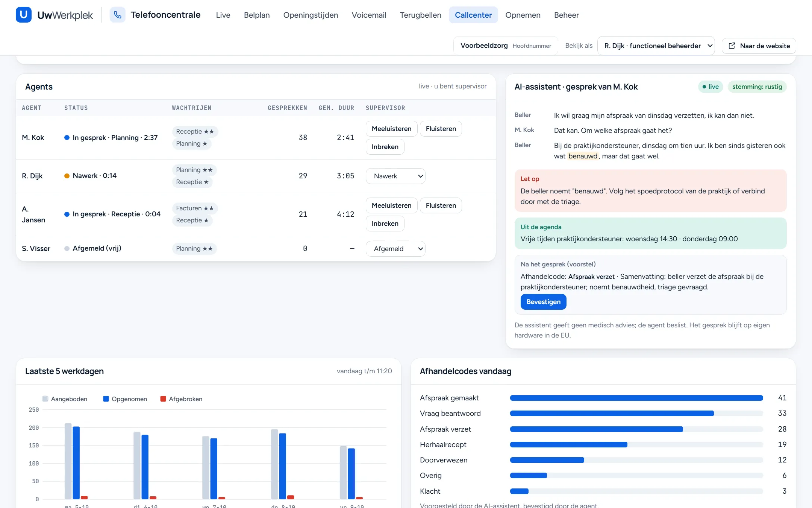The width and height of the screenshot is (812, 508).
Task: Click Inbreken for M. Kok
Action: coord(385,147)
